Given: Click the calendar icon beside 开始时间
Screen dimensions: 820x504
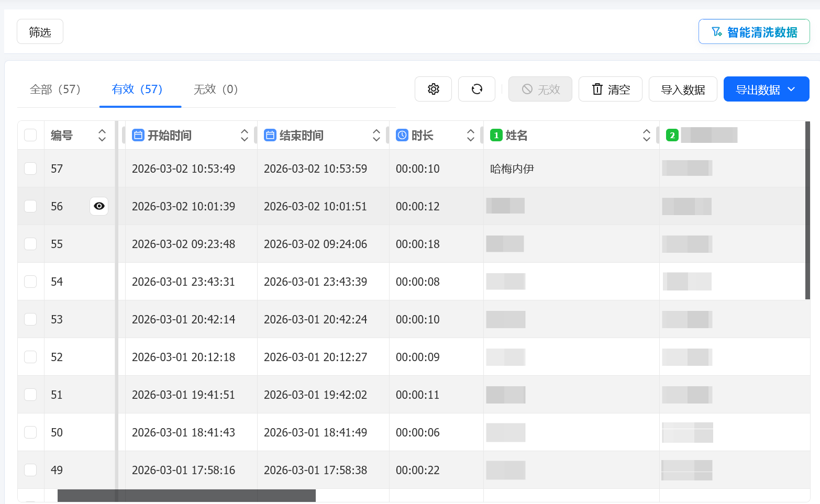Looking at the screenshot, I should pos(138,135).
